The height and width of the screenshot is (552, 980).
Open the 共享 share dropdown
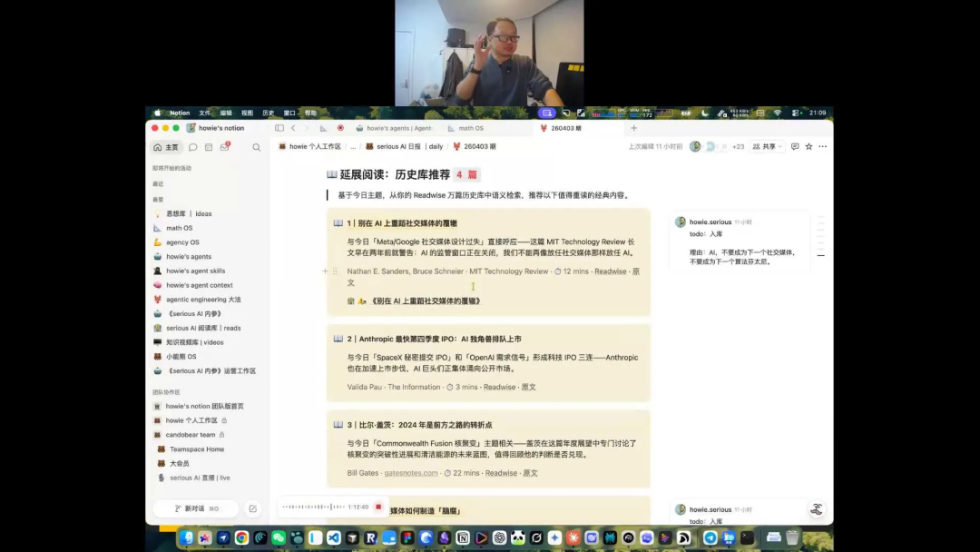pos(768,146)
